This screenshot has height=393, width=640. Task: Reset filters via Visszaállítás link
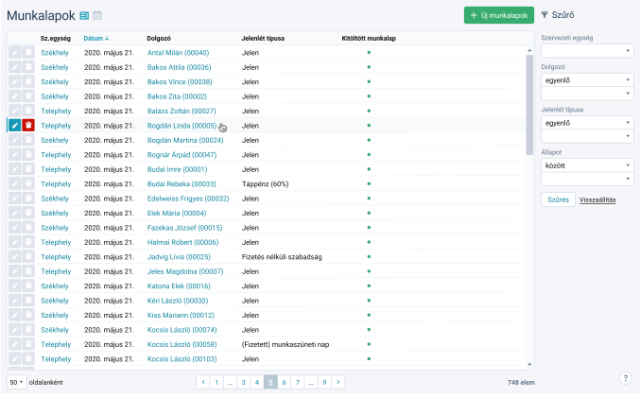tap(598, 200)
